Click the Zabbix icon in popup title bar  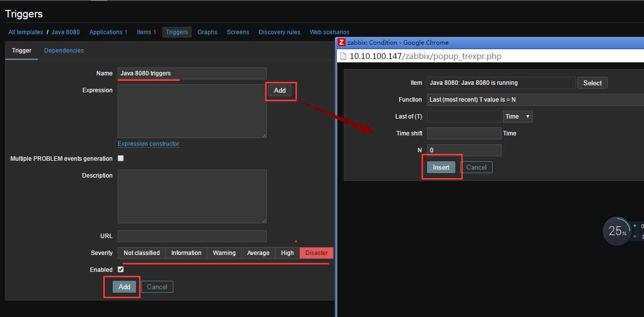[341, 43]
